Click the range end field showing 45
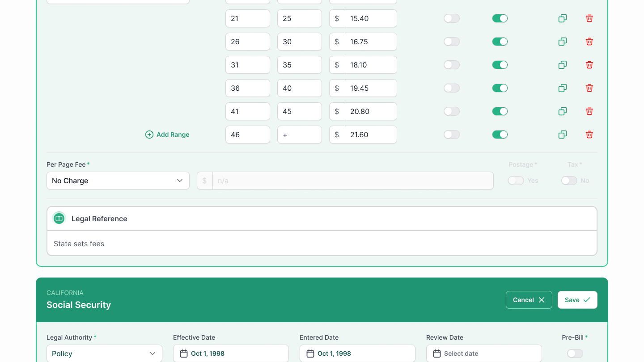The height and width of the screenshot is (362, 644). (300, 111)
